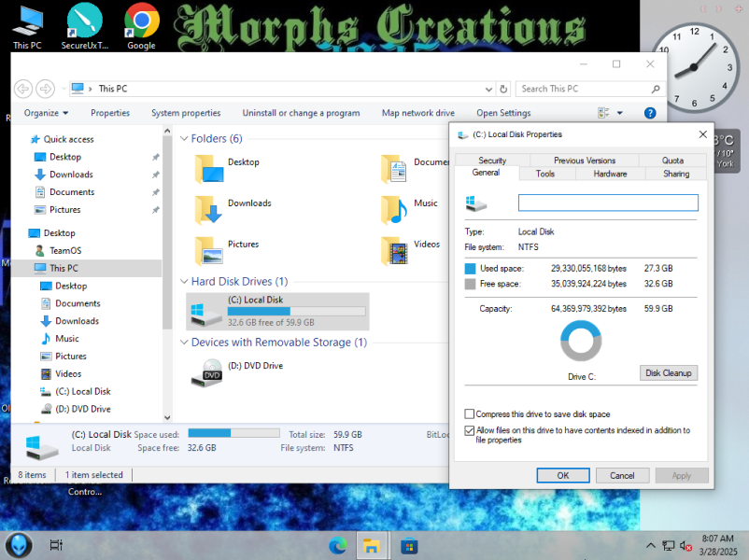Collapse Devices with Removable Storage group

184,343
